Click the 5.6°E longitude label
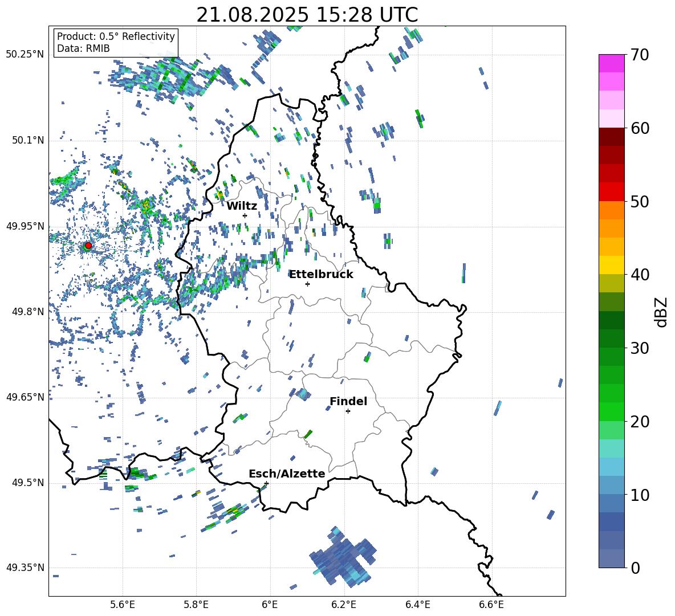 pos(123,605)
